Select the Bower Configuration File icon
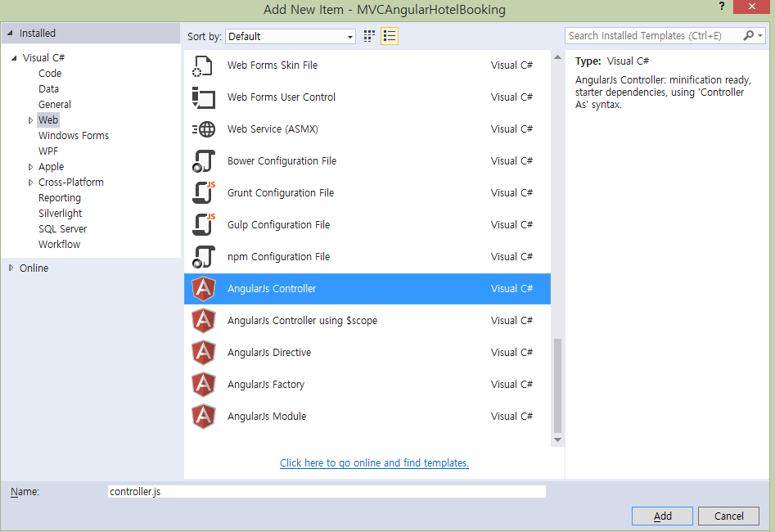 coord(203,161)
